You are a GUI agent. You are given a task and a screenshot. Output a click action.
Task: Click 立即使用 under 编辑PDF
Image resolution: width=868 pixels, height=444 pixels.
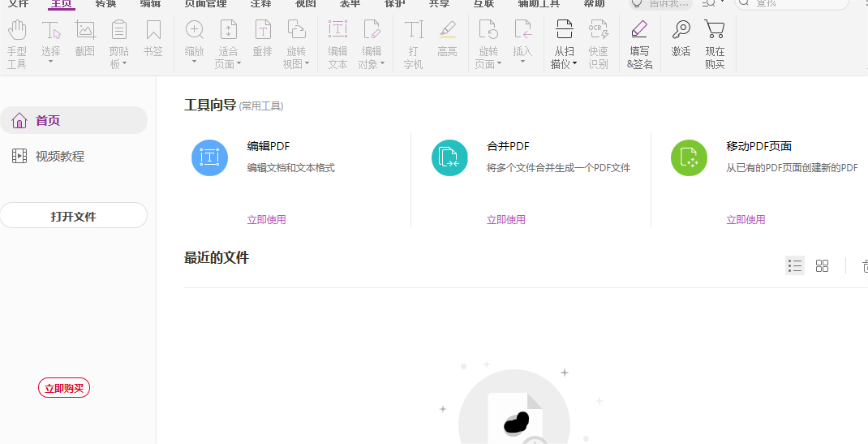tap(266, 220)
